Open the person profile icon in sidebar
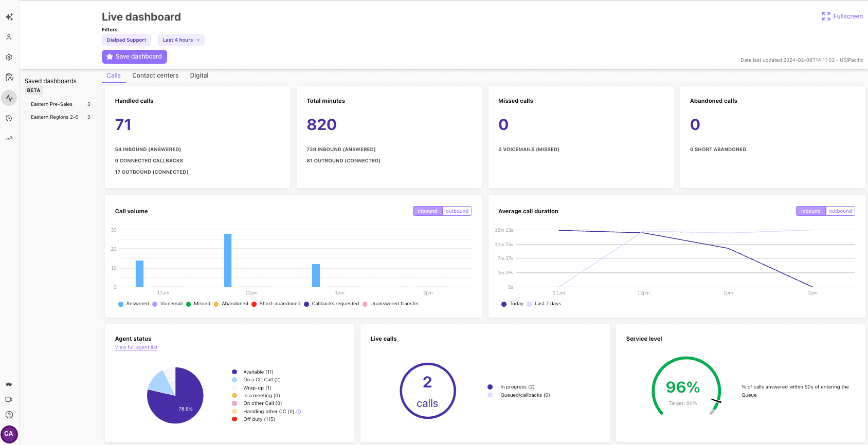Image resolution: width=868 pixels, height=445 pixels. (x=9, y=38)
